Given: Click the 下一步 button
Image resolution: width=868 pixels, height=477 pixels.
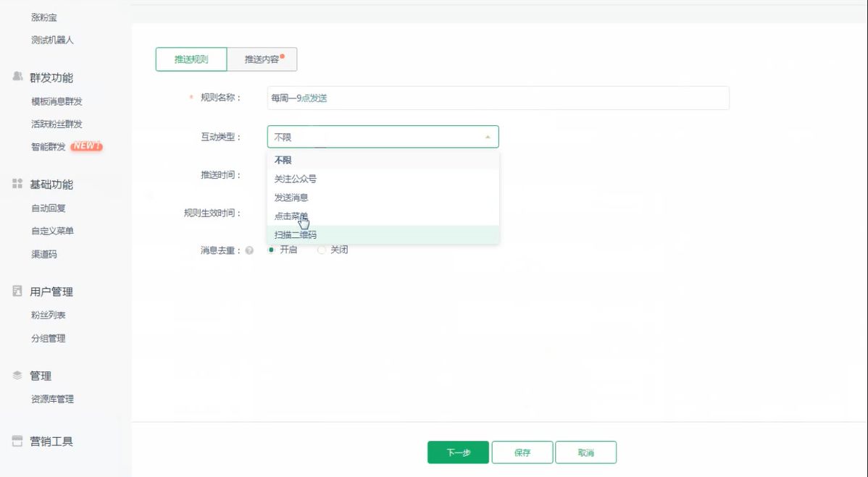Looking at the screenshot, I should point(458,452).
